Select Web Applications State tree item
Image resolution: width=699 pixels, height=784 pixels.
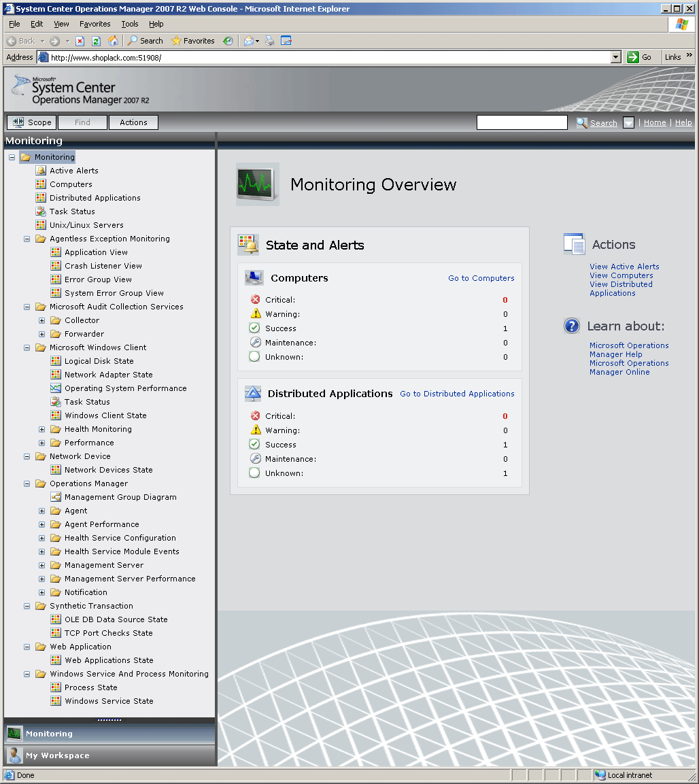click(x=109, y=660)
